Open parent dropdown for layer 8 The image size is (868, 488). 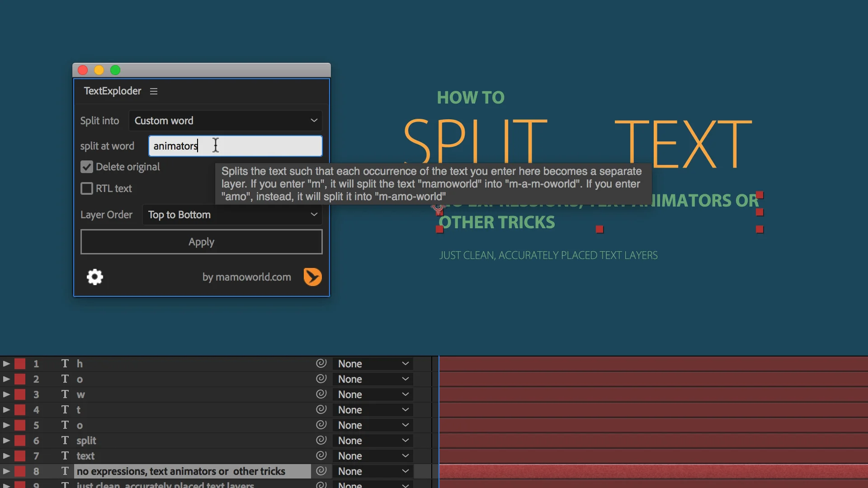click(x=373, y=471)
